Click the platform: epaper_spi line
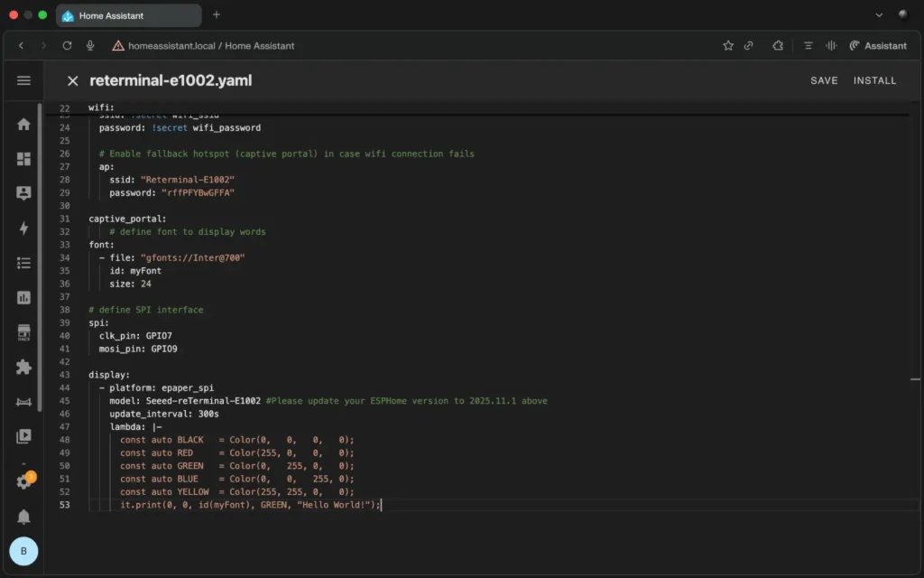 tap(156, 387)
